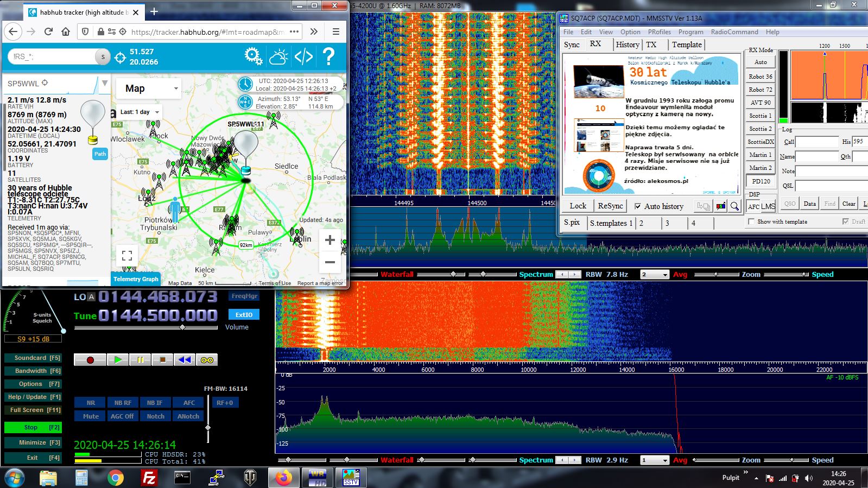Switch to the Template tab in MMSSTV
Screen dimensions: 868x488
[x=687, y=45]
